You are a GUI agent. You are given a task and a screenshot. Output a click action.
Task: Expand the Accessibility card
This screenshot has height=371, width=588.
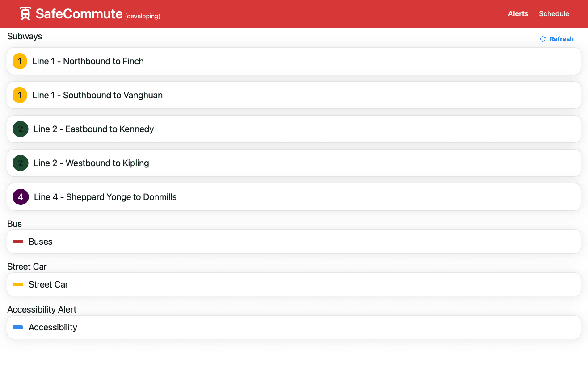[294, 327]
